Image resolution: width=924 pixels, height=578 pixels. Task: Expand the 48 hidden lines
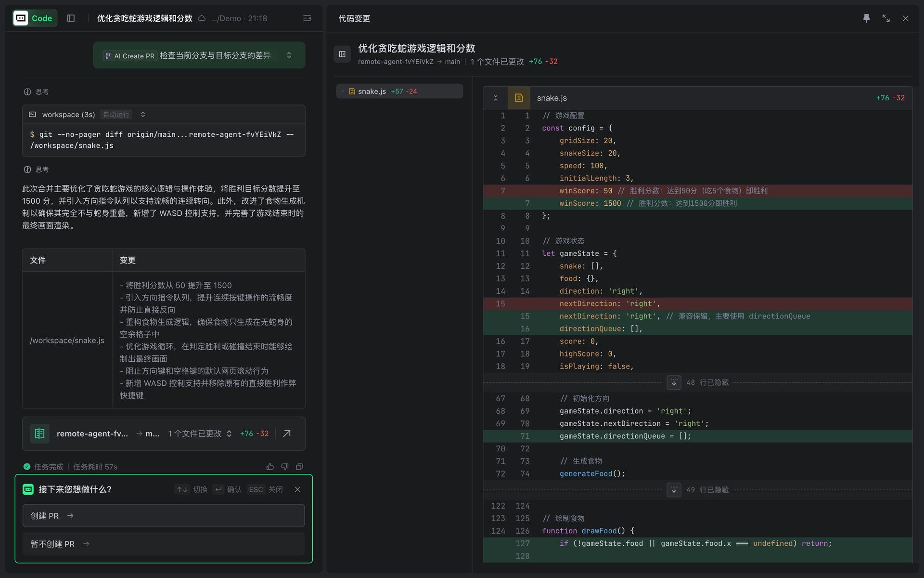[x=674, y=382]
